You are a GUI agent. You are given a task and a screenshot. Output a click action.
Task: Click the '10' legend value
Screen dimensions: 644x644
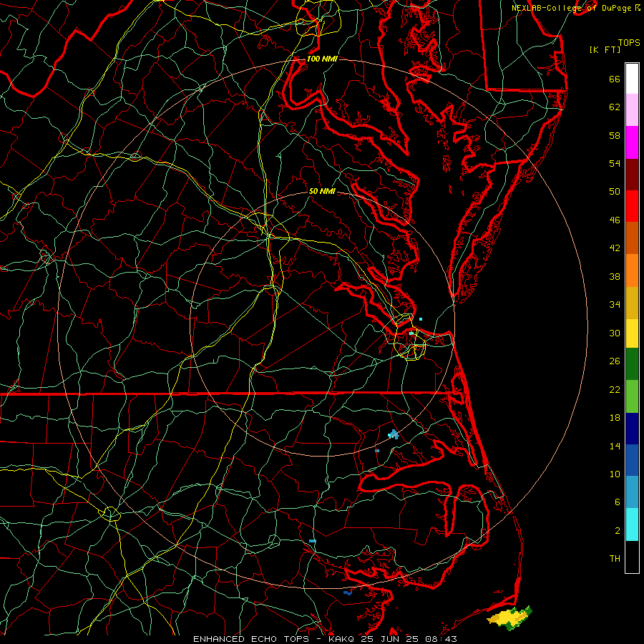pyautogui.click(x=615, y=474)
